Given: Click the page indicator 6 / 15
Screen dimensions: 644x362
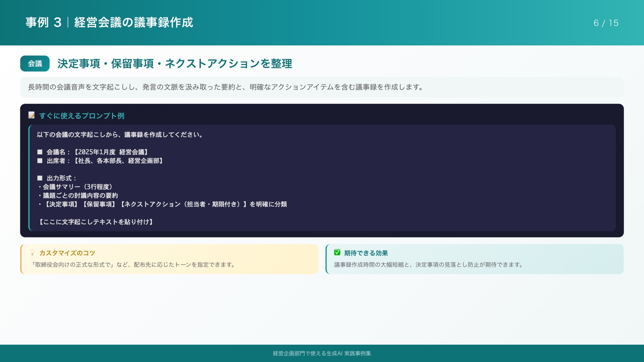Looking at the screenshot, I should click(x=606, y=23).
